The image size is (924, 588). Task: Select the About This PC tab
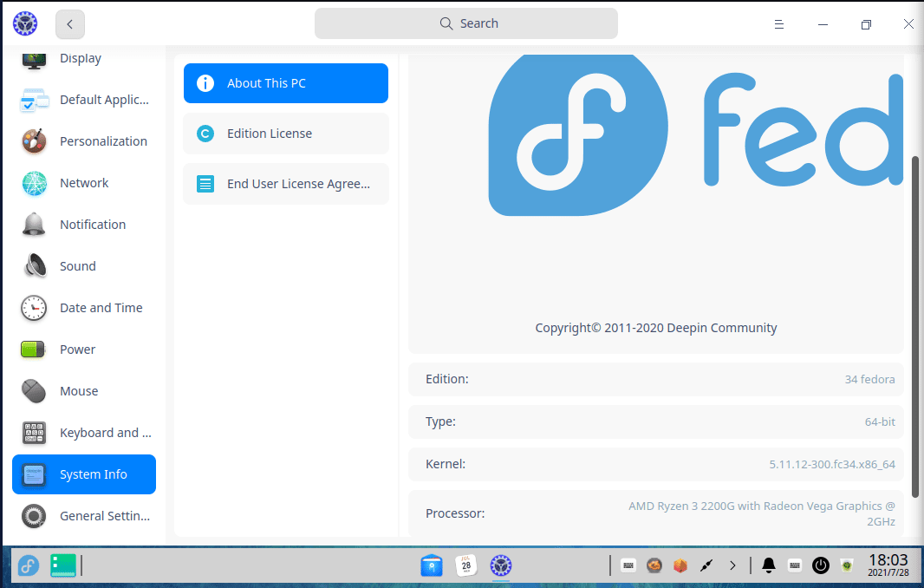[286, 83]
